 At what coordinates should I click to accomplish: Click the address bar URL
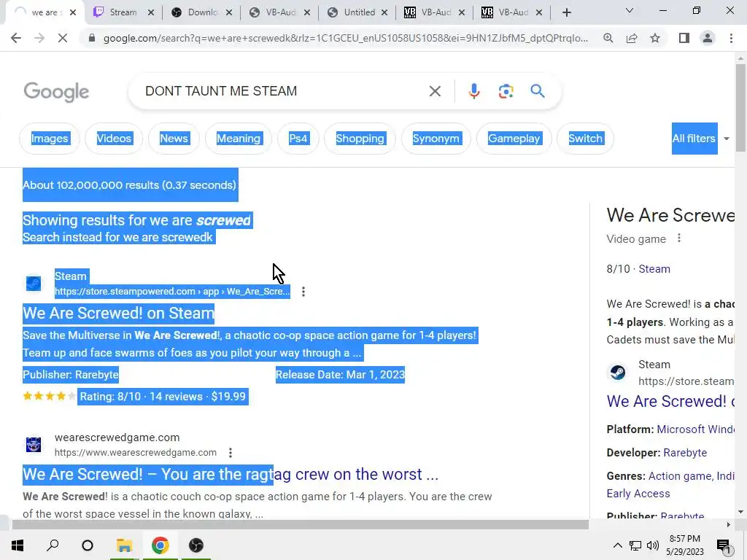[345, 38]
